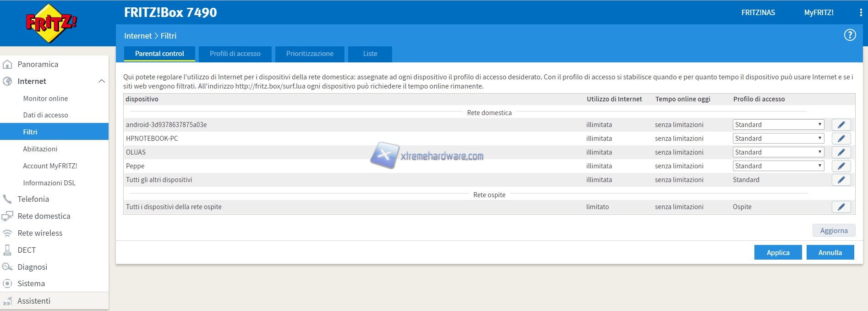
Task: Edit the OLUAS device entry
Action: tap(841, 152)
